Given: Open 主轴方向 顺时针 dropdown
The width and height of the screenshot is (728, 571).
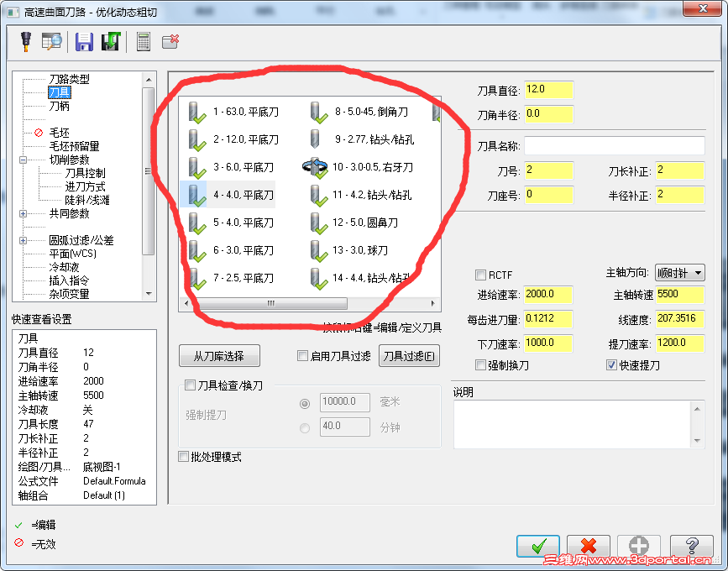Looking at the screenshot, I should coord(679,273).
